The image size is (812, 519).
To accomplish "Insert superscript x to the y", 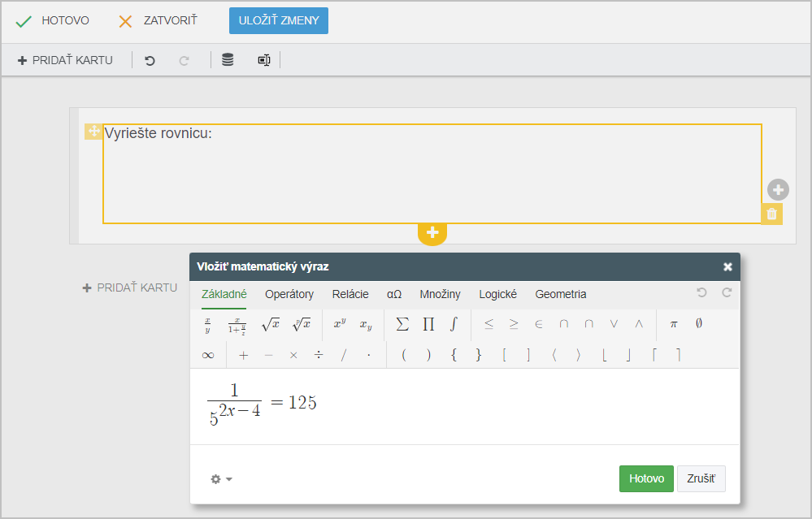I will [x=339, y=325].
